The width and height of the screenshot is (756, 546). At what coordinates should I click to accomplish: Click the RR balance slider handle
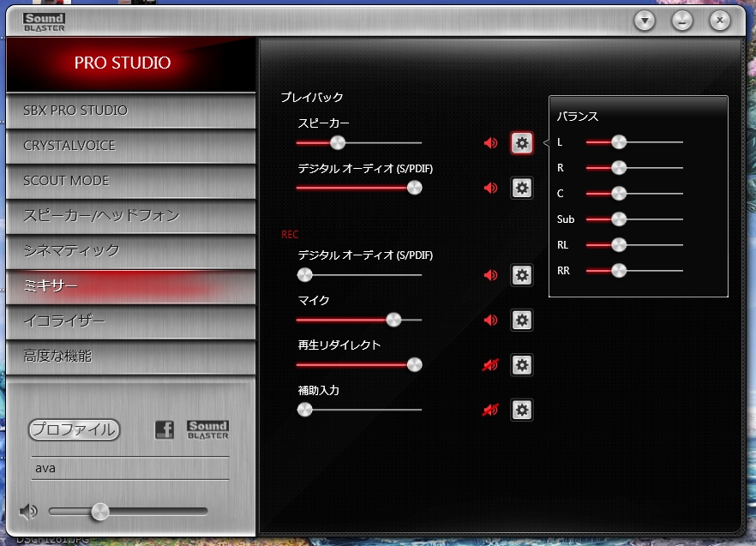619,271
